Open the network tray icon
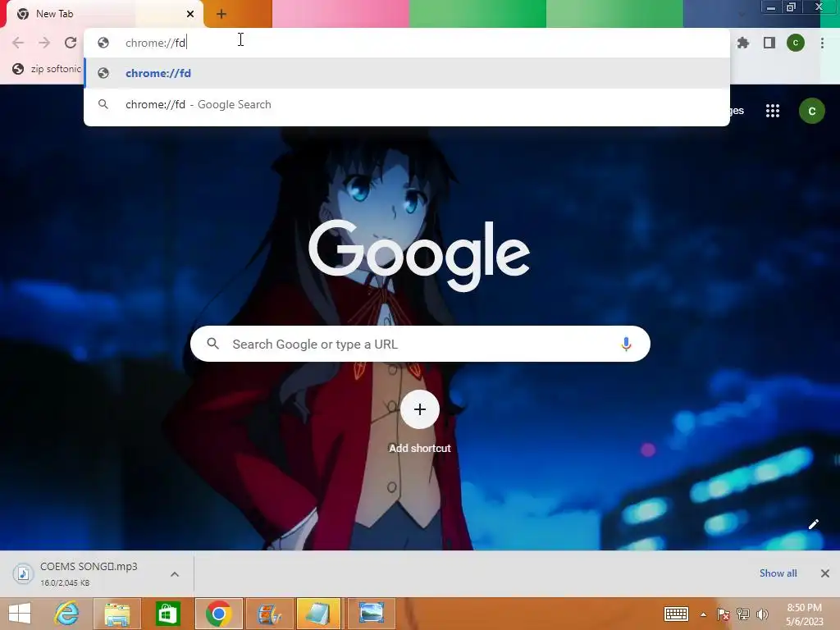The width and height of the screenshot is (840, 630). point(743,614)
